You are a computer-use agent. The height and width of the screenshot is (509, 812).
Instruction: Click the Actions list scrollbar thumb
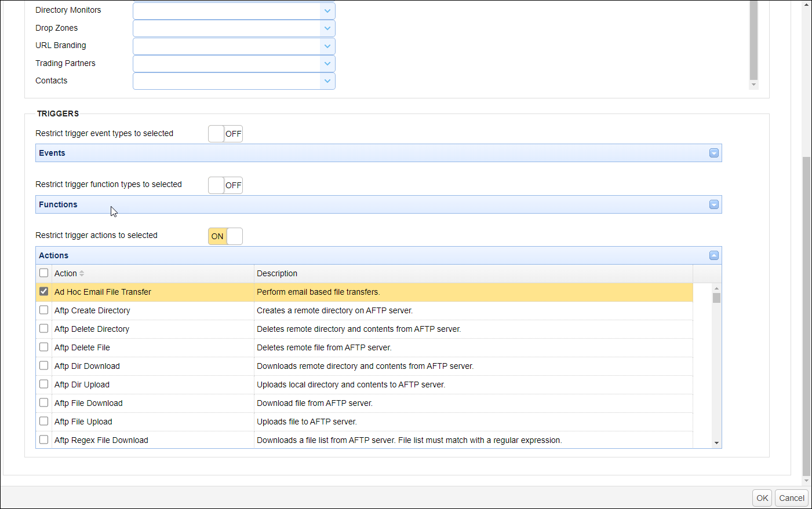717,298
